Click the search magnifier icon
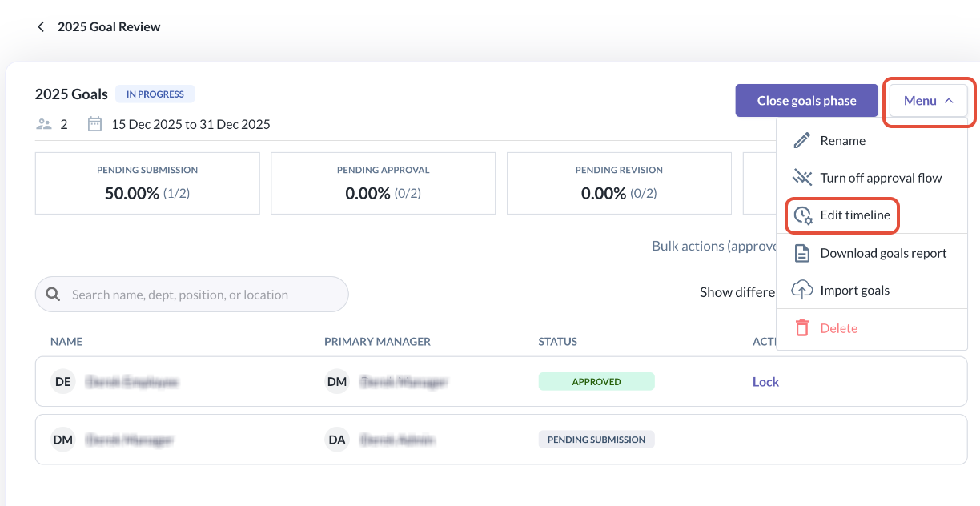Image resolution: width=980 pixels, height=506 pixels. point(54,295)
